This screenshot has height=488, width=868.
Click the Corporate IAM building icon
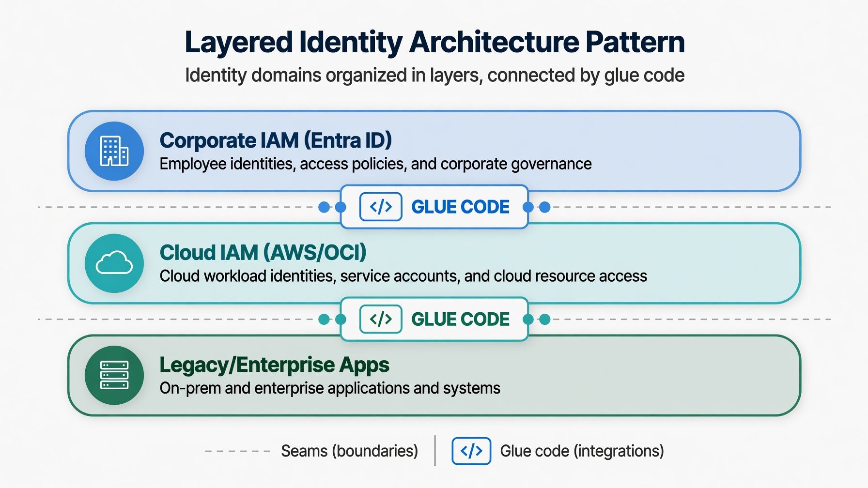click(x=114, y=151)
